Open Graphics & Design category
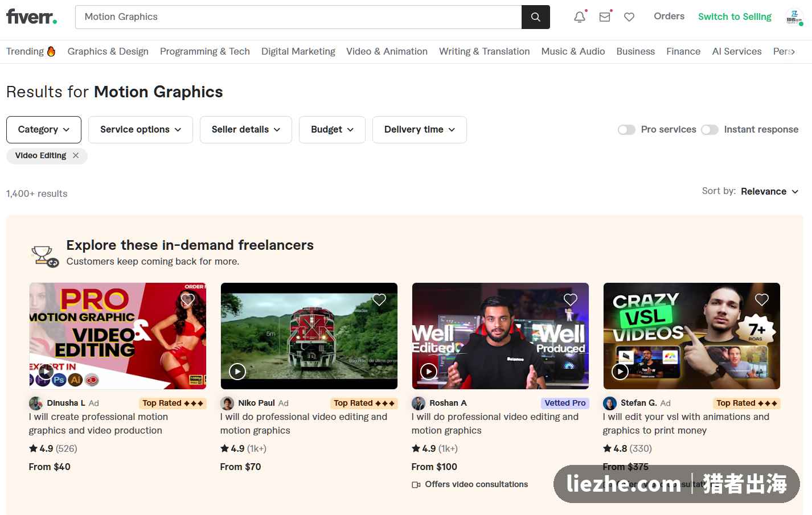 tap(108, 51)
